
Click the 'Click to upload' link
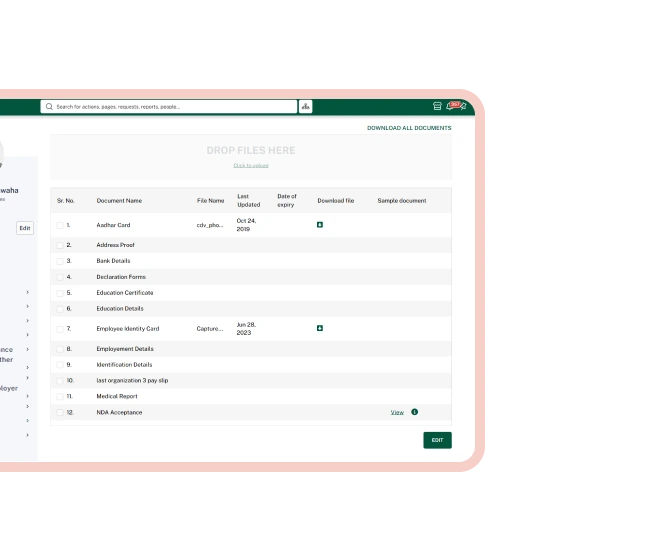(x=251, y=165)
